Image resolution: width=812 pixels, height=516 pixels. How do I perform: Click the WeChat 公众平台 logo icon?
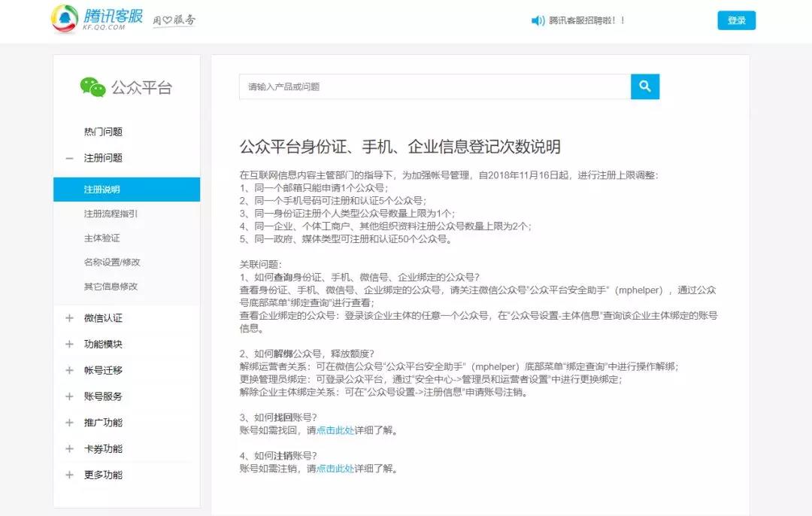click(x=92, y=87)
